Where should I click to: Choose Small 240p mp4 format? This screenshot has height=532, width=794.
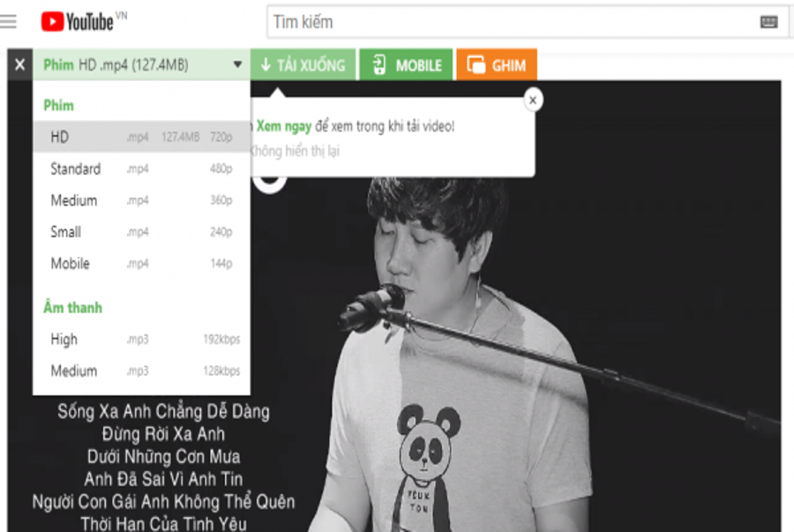tap(141, 232)
